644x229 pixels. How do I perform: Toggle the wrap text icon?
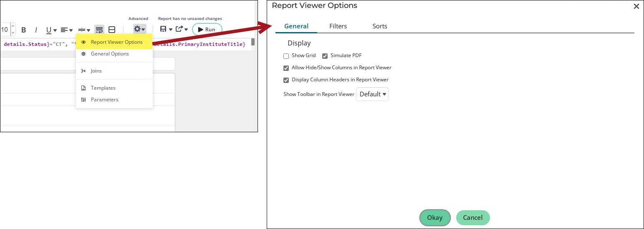[99, 30]
